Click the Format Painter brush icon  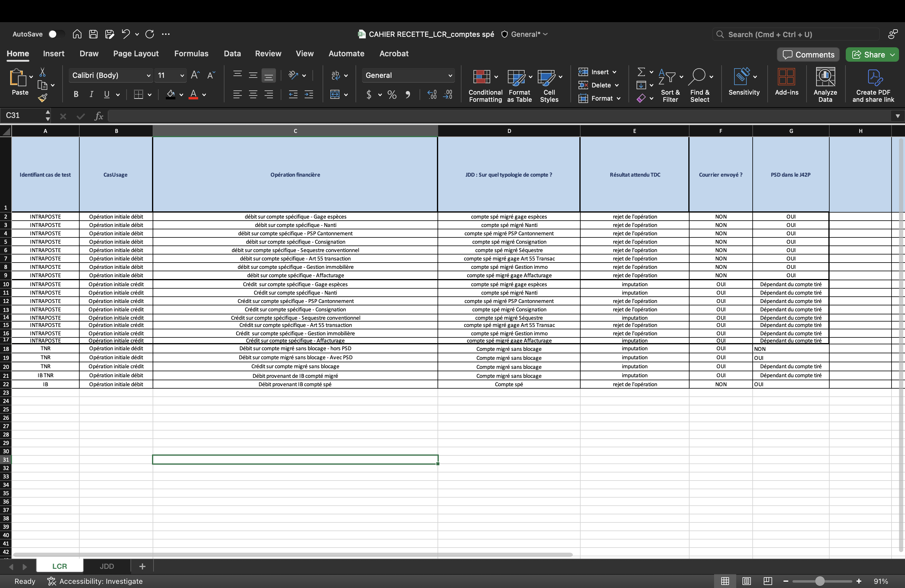42,98
